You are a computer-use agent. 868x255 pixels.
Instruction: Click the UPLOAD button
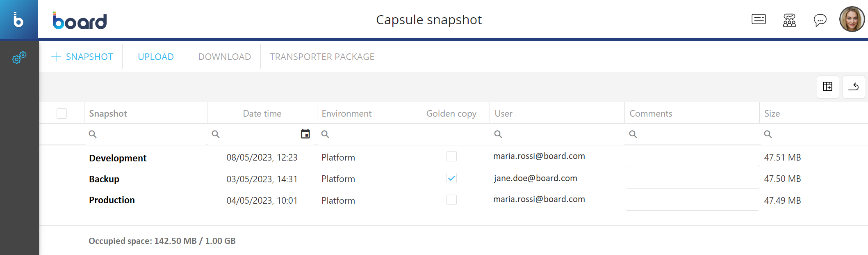156,57
